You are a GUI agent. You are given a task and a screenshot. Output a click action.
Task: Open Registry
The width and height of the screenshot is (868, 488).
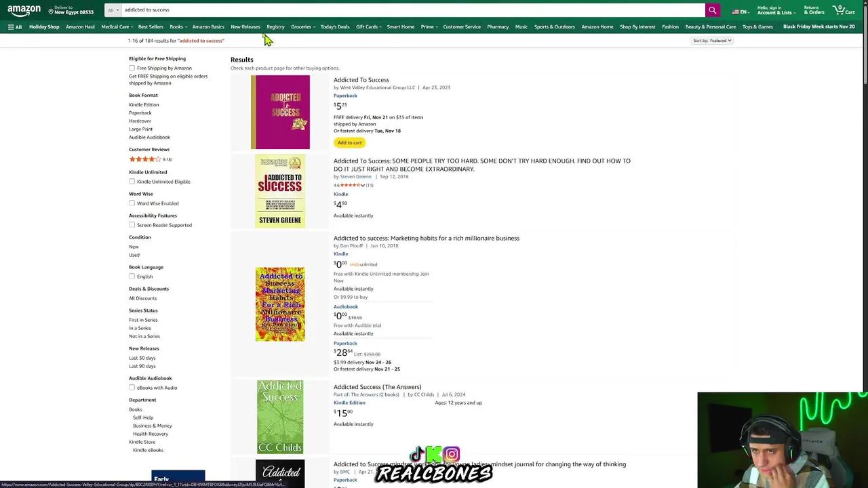(275, 27)
